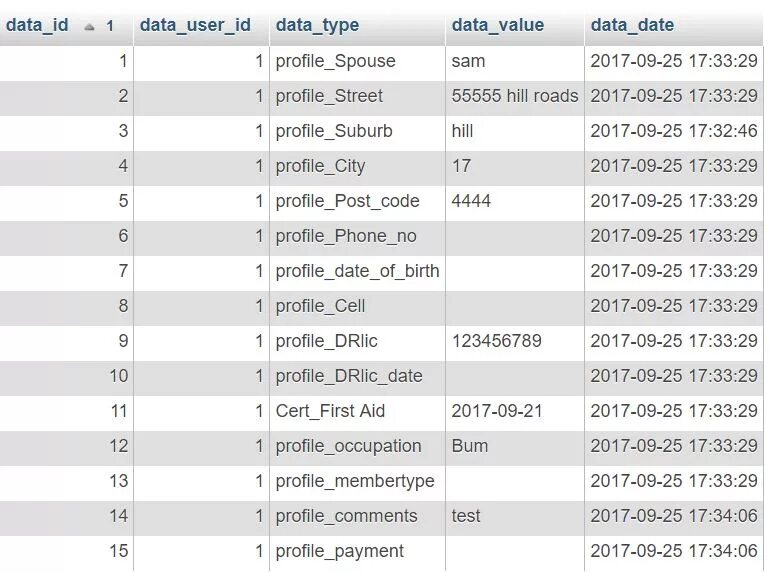Click the Cert_First Aid type cell
782x573 pixels.
(x=357, y=411)
